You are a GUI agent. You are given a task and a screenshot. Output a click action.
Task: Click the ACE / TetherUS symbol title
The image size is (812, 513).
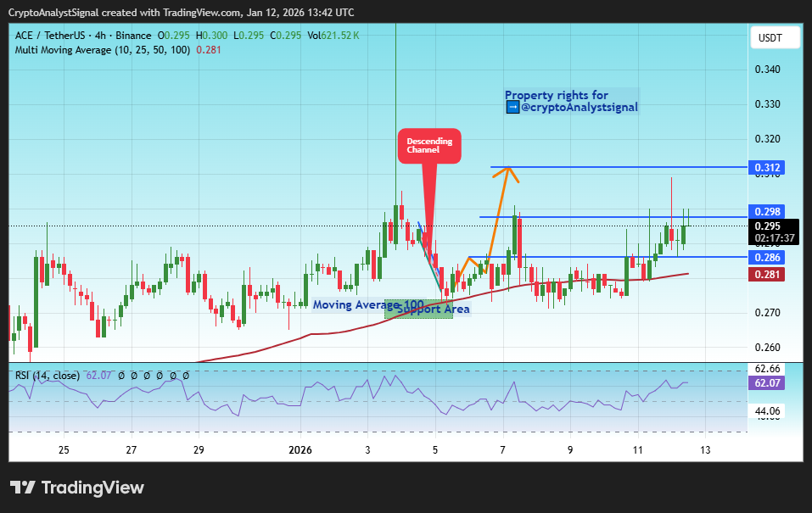point(50,36)
